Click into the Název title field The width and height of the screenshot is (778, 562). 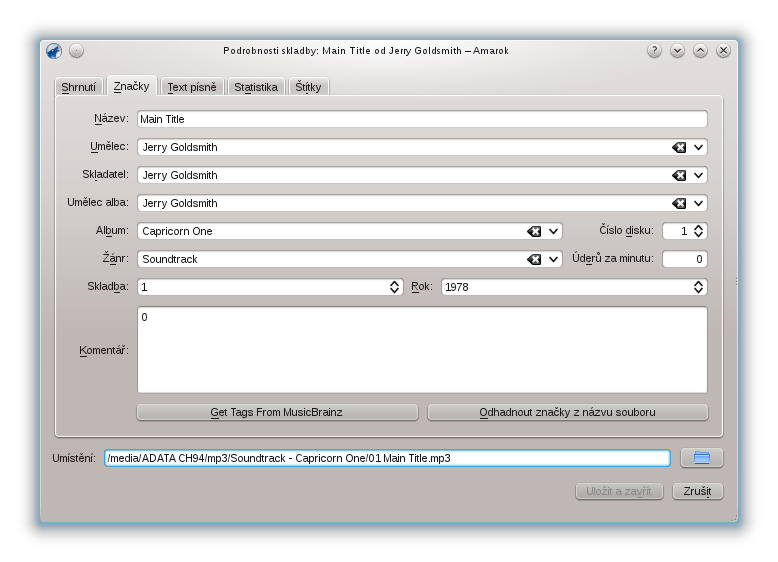422,119
